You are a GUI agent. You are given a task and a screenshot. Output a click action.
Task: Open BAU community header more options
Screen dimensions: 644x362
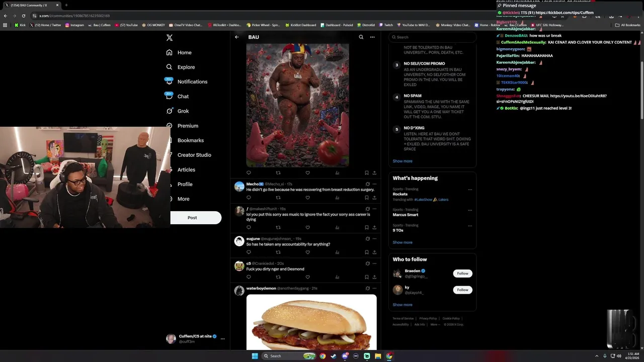pos(372,37)
